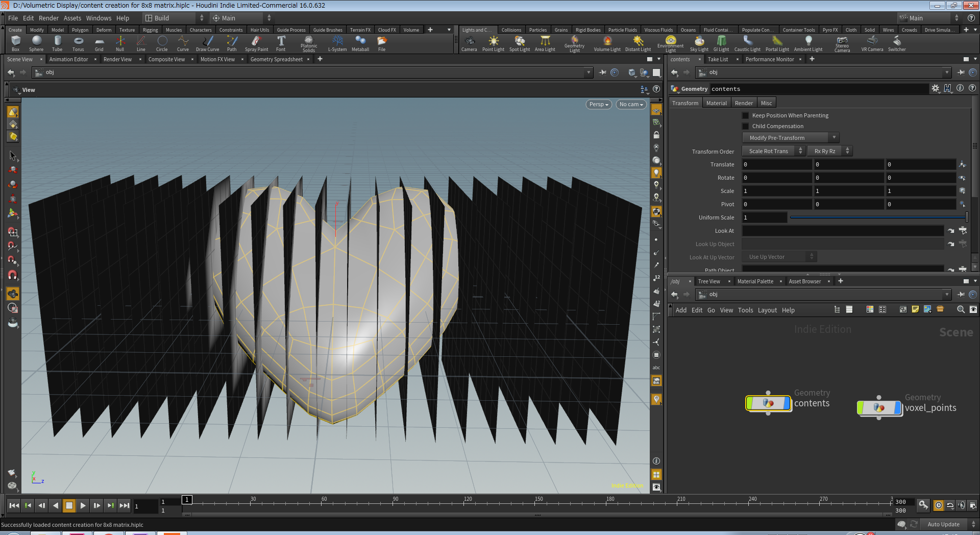The image size is (980, 535).
Task: Toggle audio mute in playbar
Action: pyautogui.click(x=962, y=505)
